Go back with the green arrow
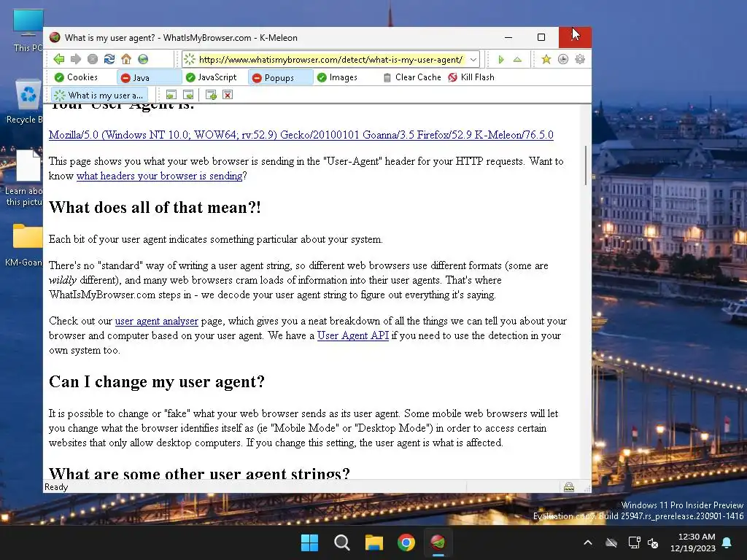The image size is (747, 560). tap(59, 59)
